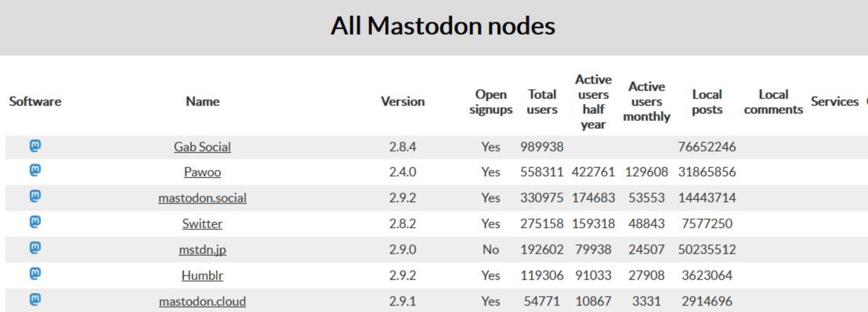Sort by Active users monthly header

point(647,102)
